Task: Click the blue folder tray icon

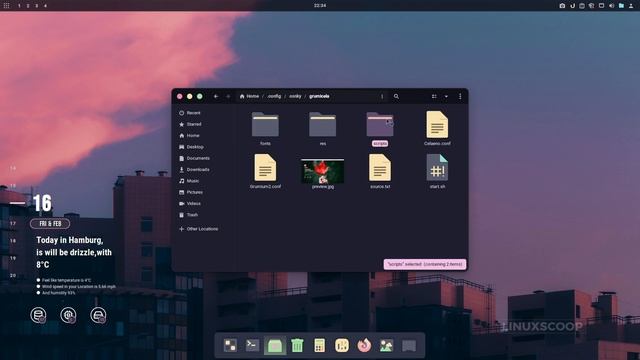Action: (x=621, y=6)
